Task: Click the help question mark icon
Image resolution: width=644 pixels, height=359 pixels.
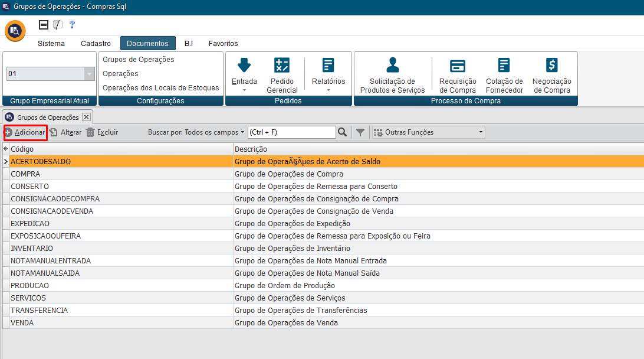Action: click(x=72, y=25)
